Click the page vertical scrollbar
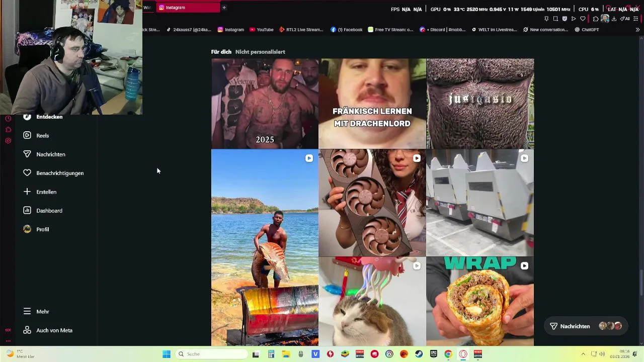Screen dimensions: 644x362 pos(641,283)
